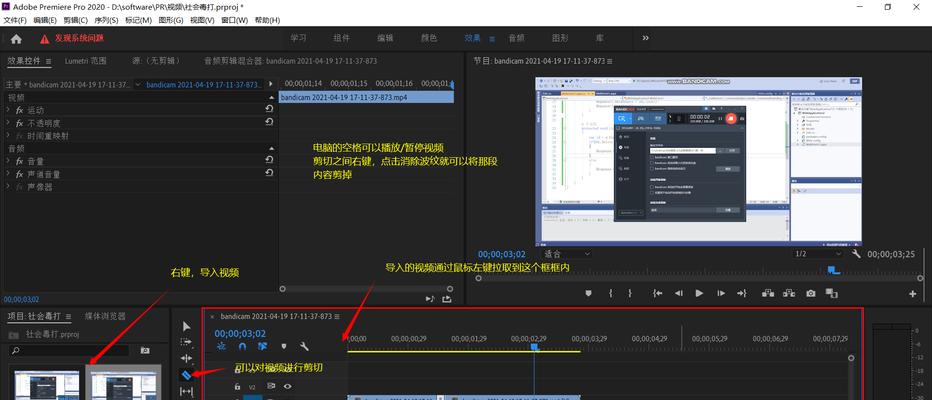Viewport: 932px width, 400px height.
Task: Step forward one frame
Action: 721,293
